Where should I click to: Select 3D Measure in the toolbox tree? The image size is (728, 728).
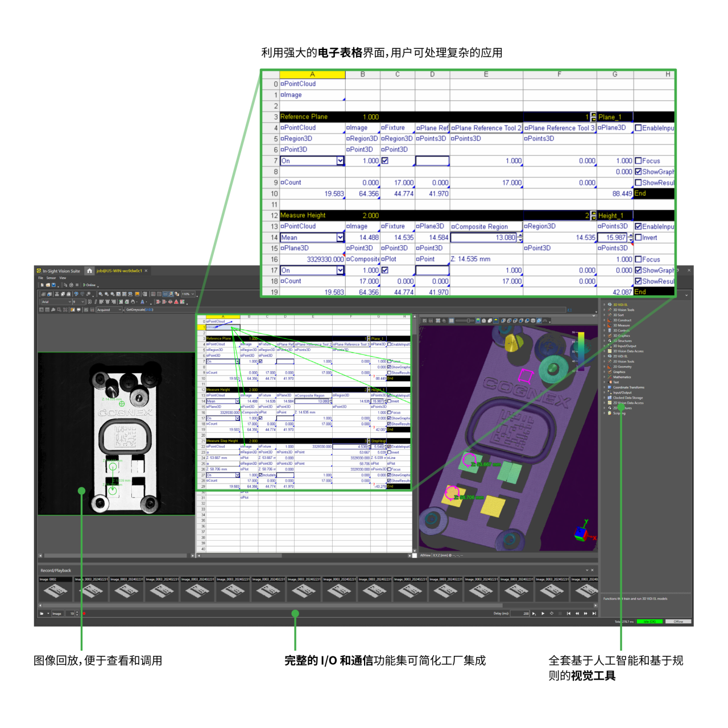(x=621, y=325)
